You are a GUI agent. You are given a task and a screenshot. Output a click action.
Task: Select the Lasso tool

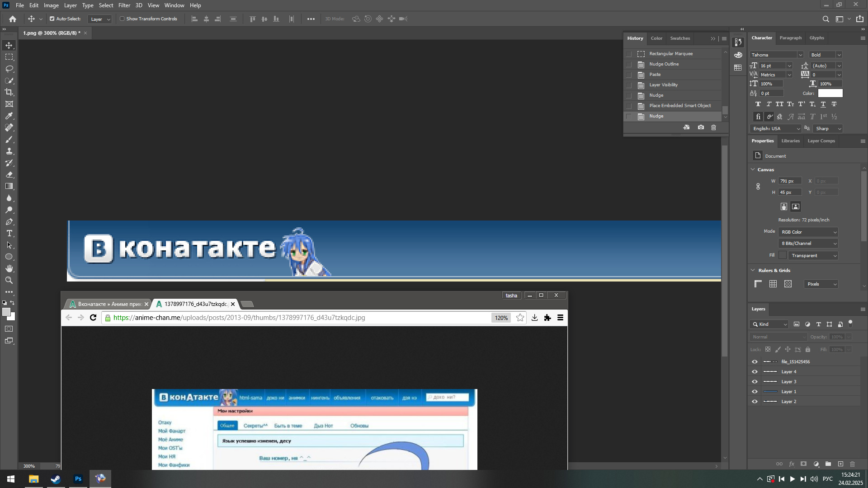point(9,69)
